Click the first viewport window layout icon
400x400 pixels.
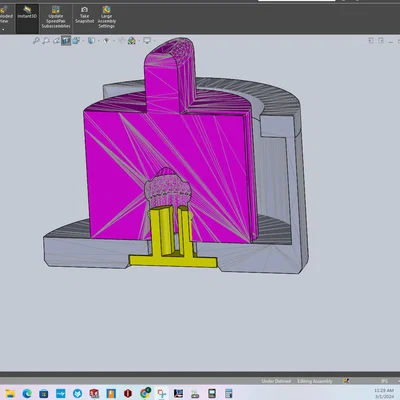371,41
